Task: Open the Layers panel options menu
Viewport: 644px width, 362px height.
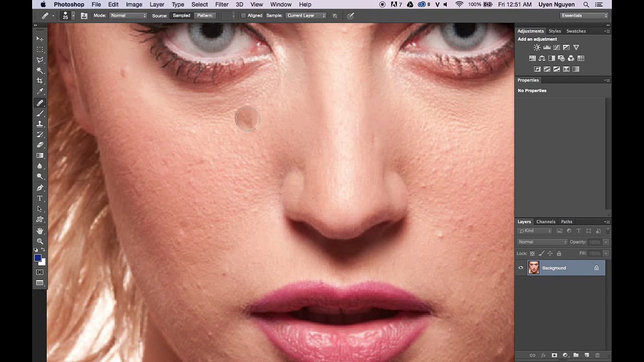Action: point(607,222)
